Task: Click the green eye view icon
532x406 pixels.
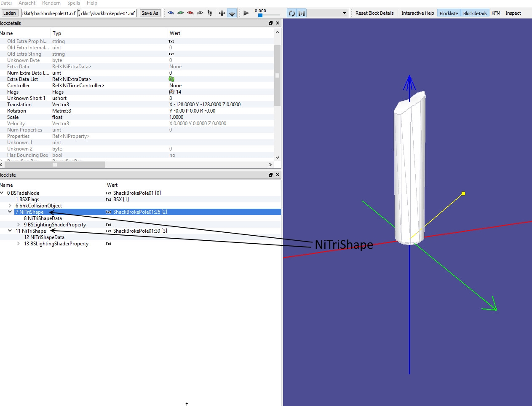Action: [181, 13]
